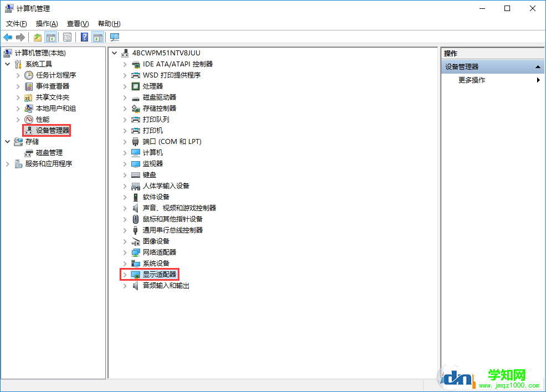
Task: Expand the 显示适配器 node
Action: (x=125, y=275)
